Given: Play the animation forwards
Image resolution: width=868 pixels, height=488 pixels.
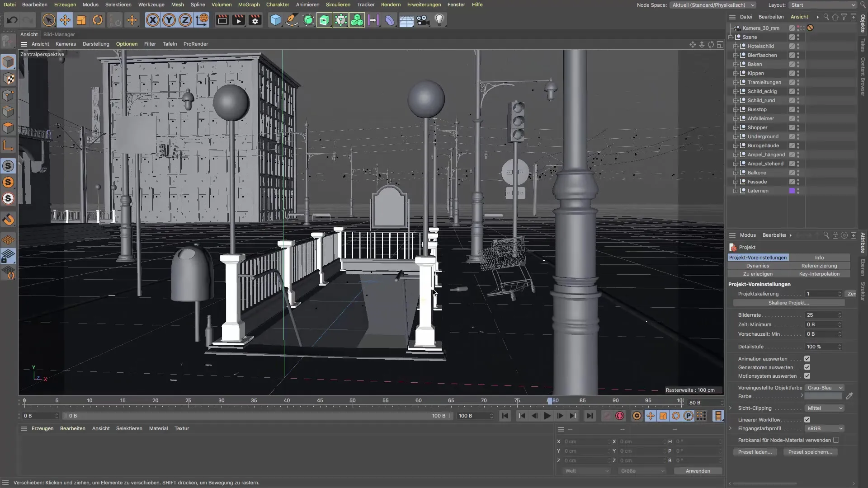Looking at the screenshot, I should (547, 416).
